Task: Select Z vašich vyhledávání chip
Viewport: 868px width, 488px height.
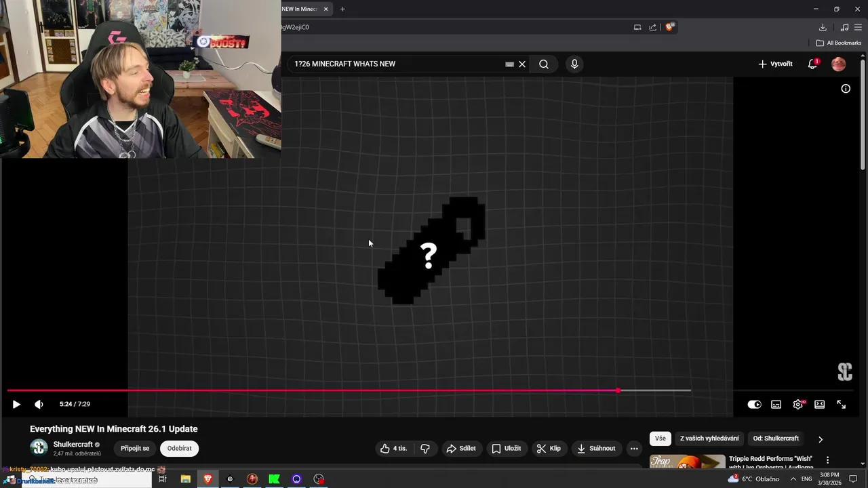Action: [x=709, y=439]
